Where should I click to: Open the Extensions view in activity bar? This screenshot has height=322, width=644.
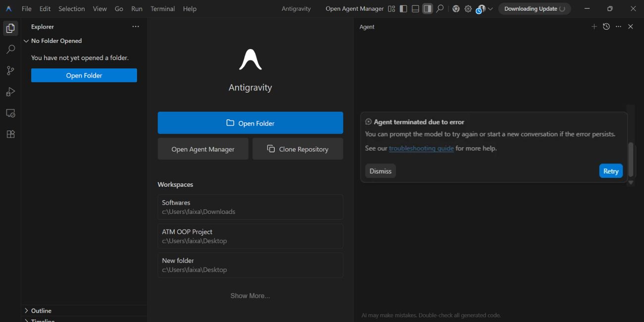click(10, 134)
